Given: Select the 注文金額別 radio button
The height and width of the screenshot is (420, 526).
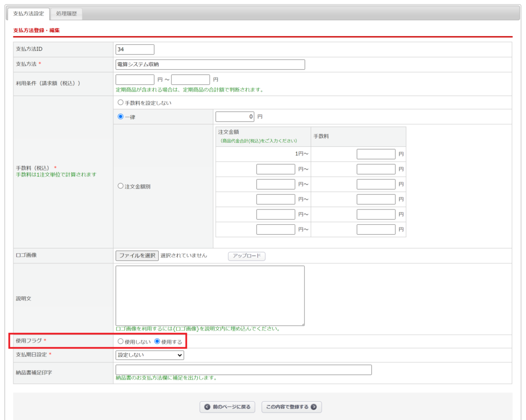Looking at the screenshot, I should click(121, 186).
